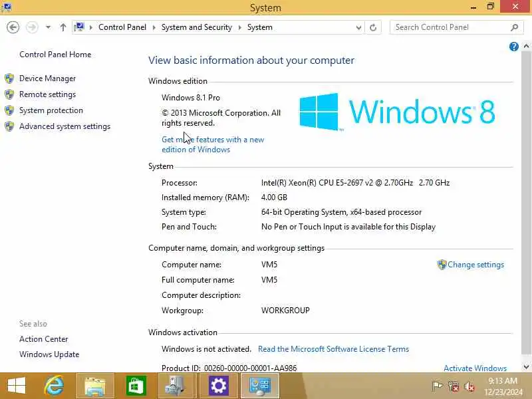Read the Microsoft Software License Terms
This screenshot has width=532, height=399.
pyautogui.click(x=333, y=348)
